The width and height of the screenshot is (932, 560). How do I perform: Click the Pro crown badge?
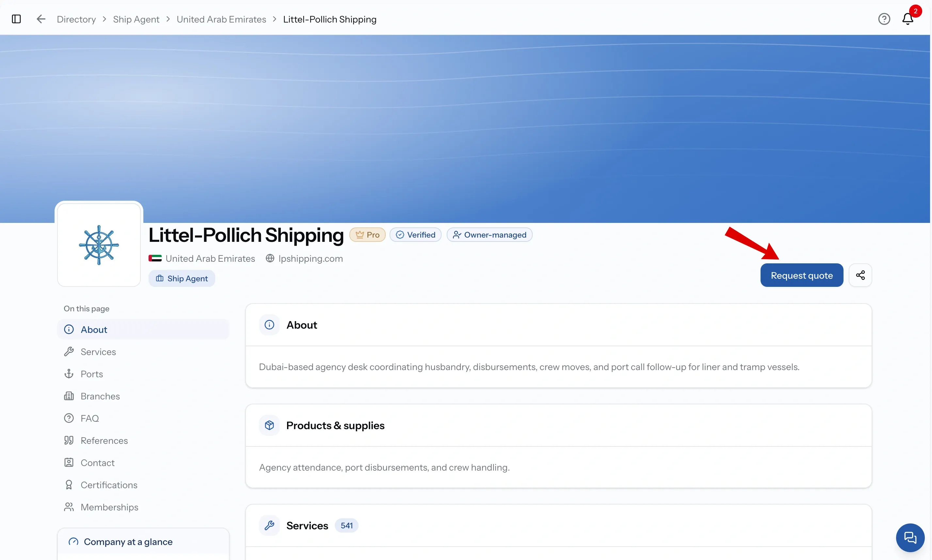tap(367, 235)
